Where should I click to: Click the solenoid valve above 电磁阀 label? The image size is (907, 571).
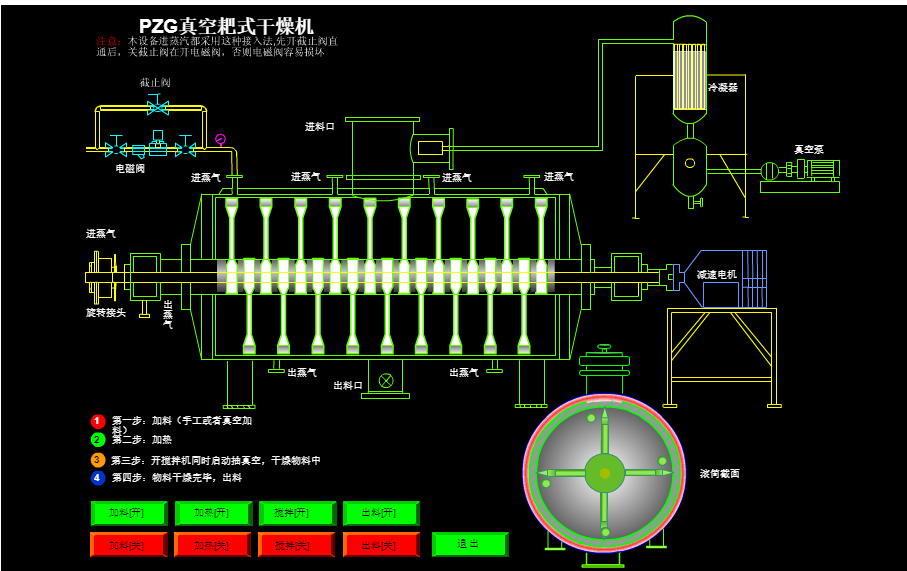[x=157, y=145]
